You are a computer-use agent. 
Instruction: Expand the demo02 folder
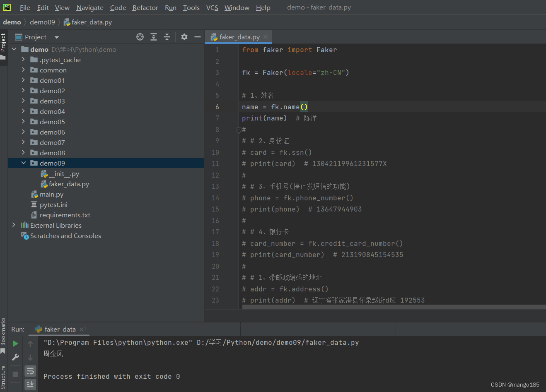click(x=23, y=91)
